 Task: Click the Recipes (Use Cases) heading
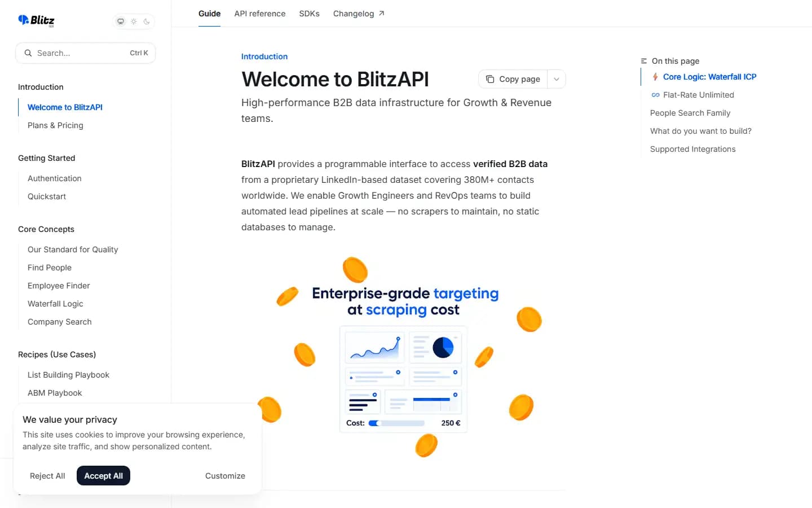[57, 354]
